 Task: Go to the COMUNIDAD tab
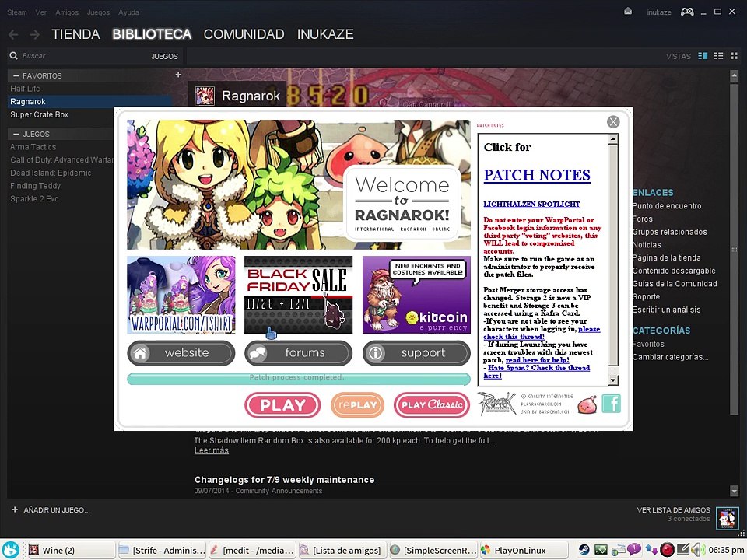tap(244, 34)
